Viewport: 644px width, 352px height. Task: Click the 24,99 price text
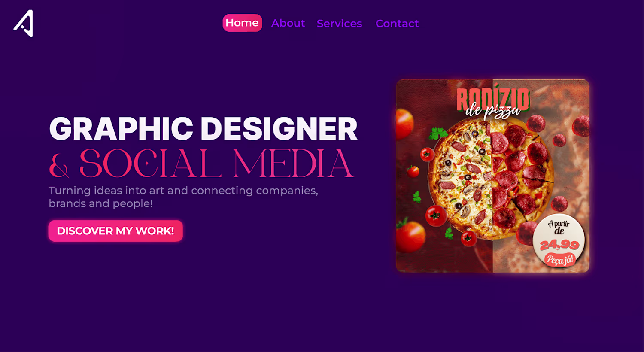(x=559, y=245)
